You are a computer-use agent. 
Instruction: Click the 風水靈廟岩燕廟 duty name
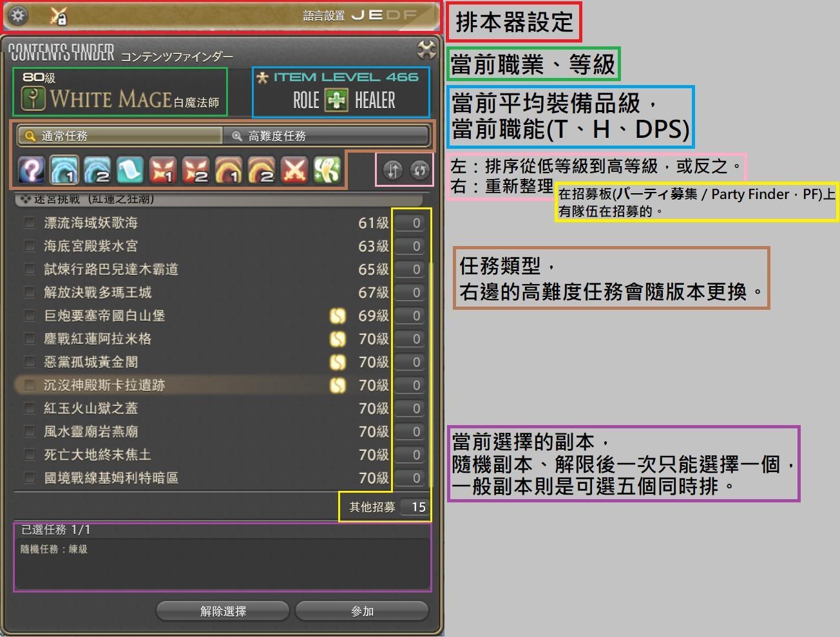[91, 432]
